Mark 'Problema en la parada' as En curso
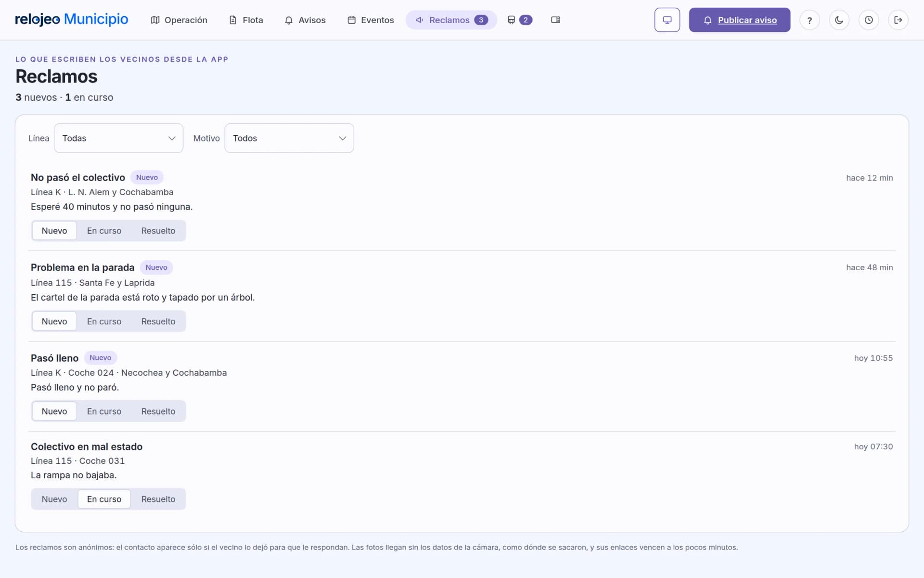This screenshot has height=578, width=924. pos(104,321)
